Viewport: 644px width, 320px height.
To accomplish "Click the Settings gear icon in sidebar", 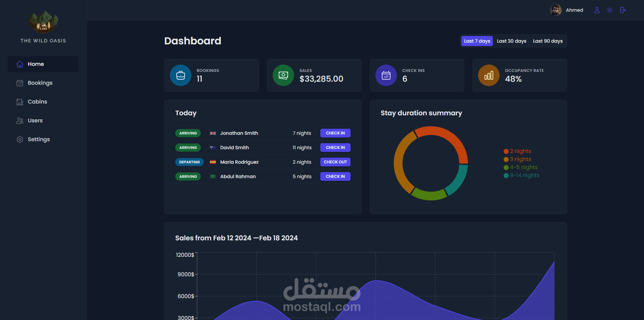I will (20, 139).
